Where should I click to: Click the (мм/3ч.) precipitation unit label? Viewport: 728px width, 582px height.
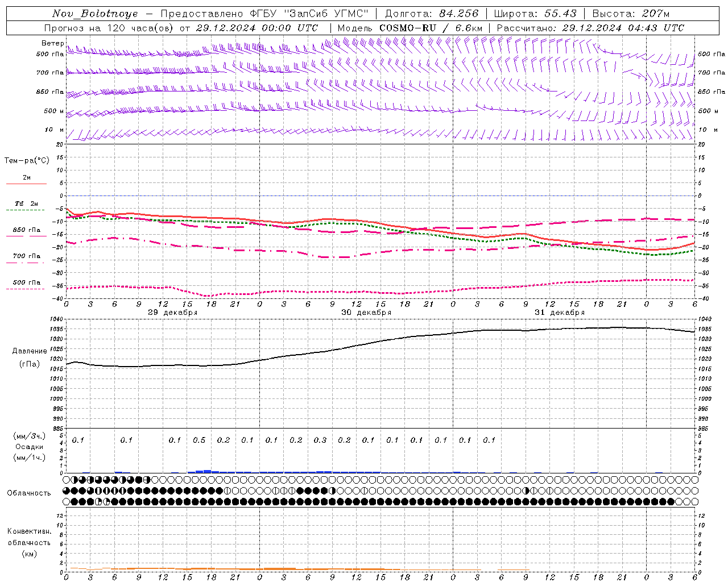pyautogui.click(x=30, y=436)
